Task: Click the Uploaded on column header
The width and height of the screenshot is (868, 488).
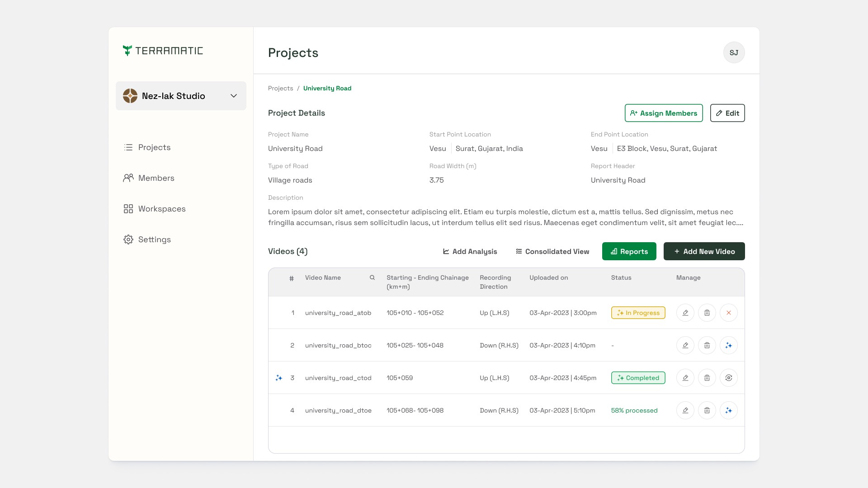Action: tap(549, 277)
